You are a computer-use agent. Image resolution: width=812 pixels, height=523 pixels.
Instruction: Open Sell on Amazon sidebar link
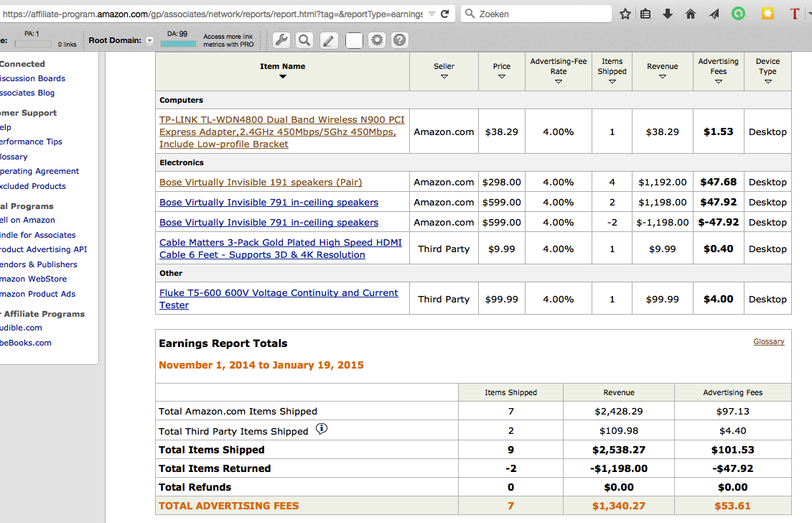pyautogui.click(x=27, y=220)
